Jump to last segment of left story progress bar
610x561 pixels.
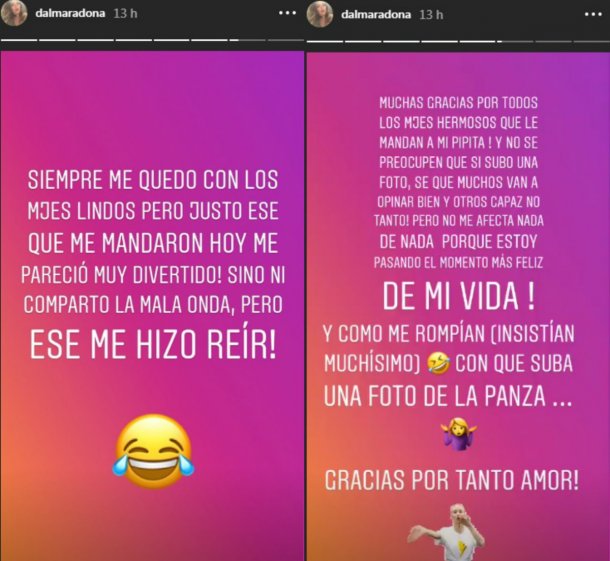tap(286, 40)
